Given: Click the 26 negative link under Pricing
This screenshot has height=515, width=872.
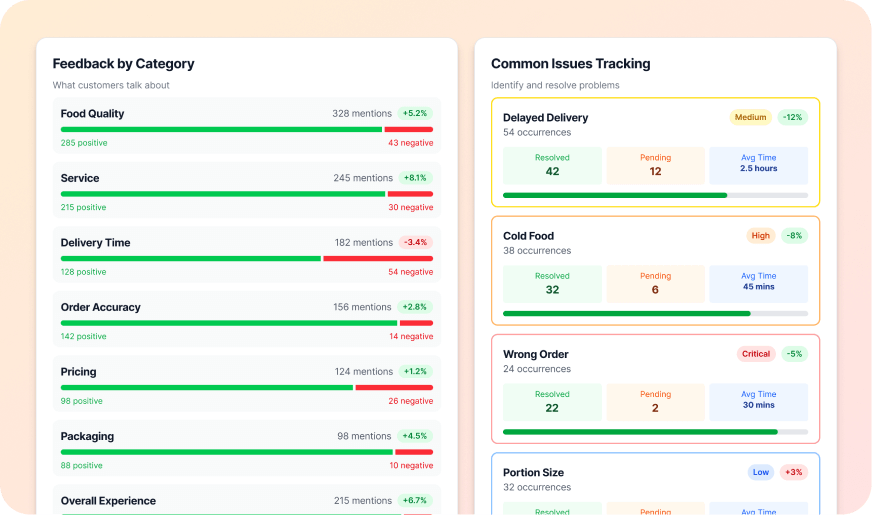Looking at the screenshot, I should (410, 401).
